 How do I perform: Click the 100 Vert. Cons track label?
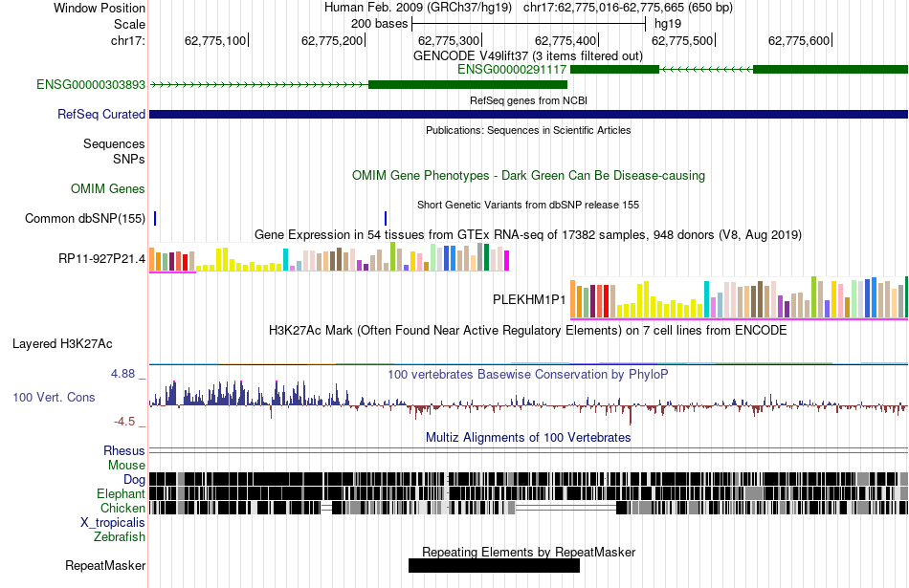[54, 398]
